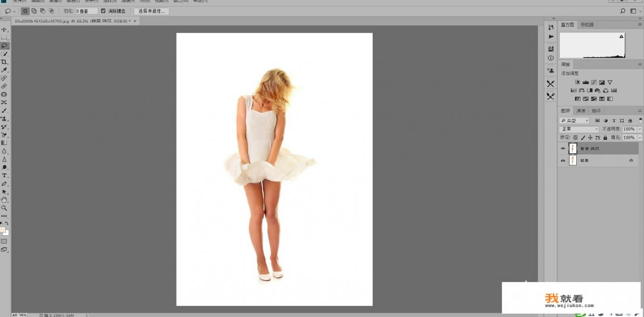Choose Intersect with Selection mode button
This screenshot has width=644, height=317.
[x=51, y=11]
